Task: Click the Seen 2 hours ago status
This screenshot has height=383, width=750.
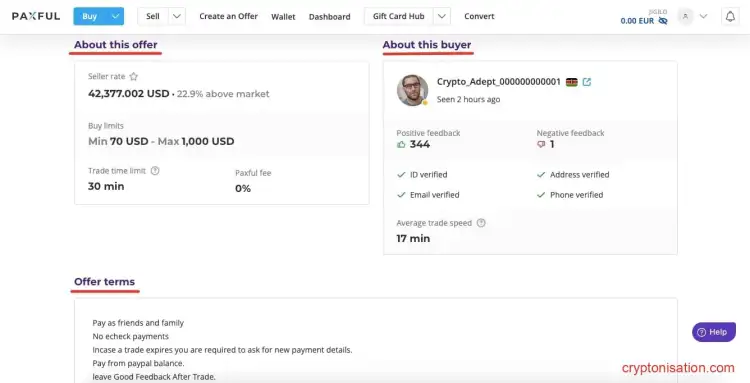Action: click(x=468, y=99)
